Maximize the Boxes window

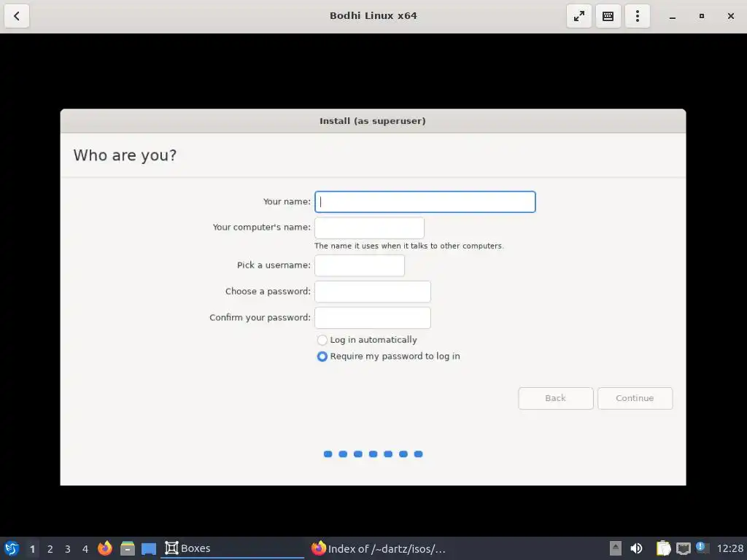coord(701,16)
